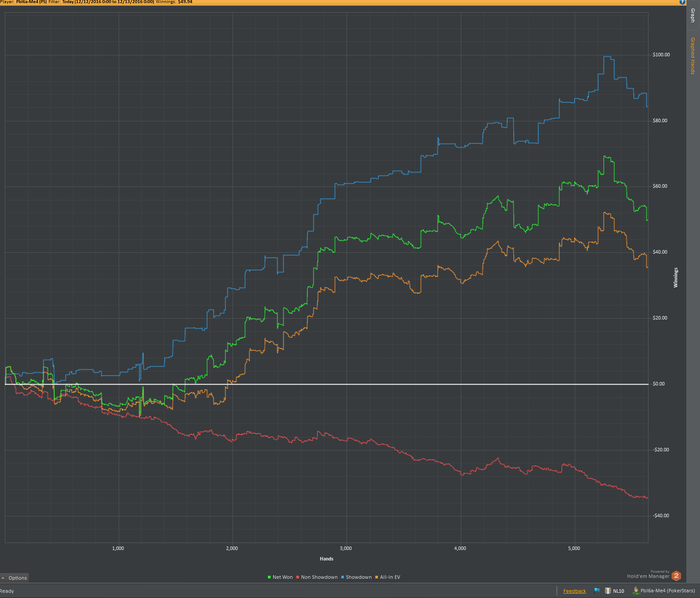The image size is (700, 598).
Task: Click the blue flag status bar icon
Action: 597,590
